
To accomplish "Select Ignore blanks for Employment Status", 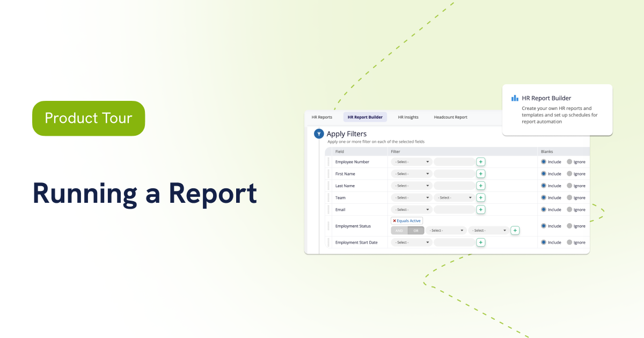I will click(569, 226).
